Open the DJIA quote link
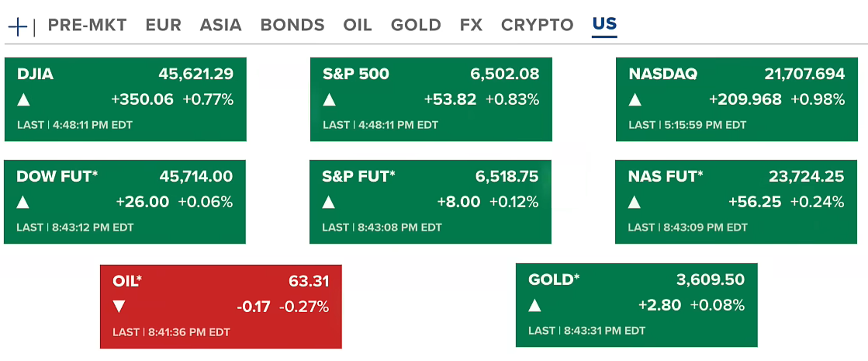Screen dimensions: 868x361 (x=35, y=75)
